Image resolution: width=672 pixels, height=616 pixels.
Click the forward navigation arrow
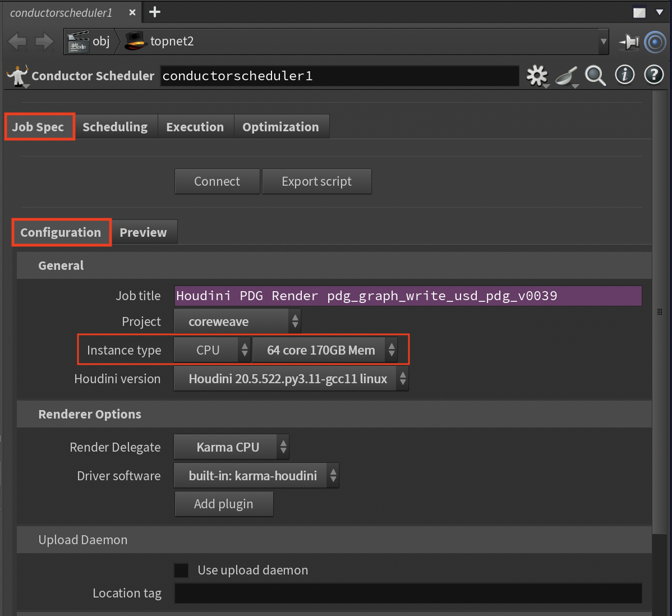(44, 42)
